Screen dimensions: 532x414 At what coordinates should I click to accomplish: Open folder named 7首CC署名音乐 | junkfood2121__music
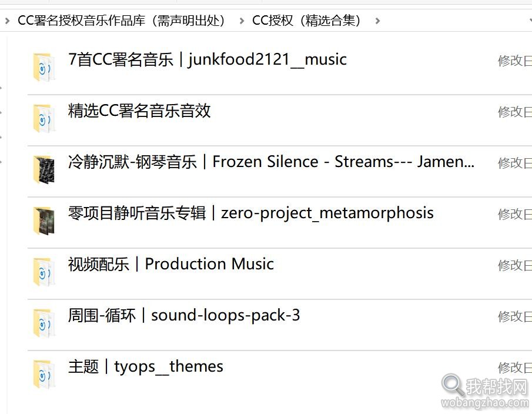(208, 60)
